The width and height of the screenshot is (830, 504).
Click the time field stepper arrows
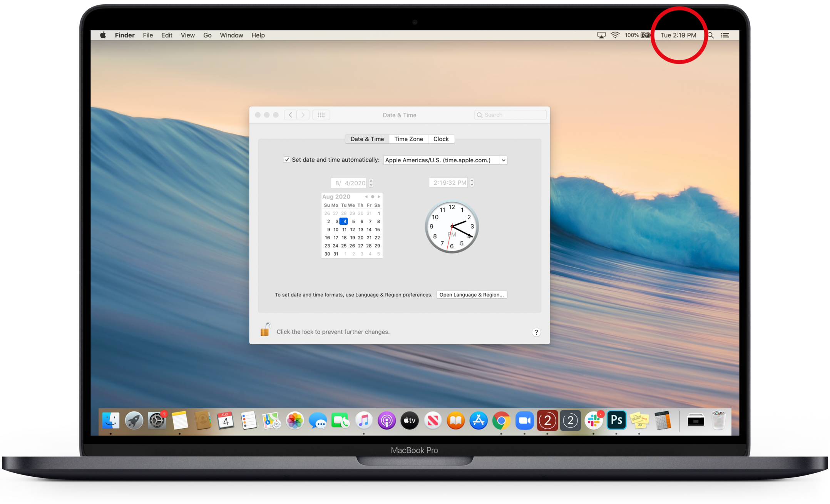click(472, 182)
